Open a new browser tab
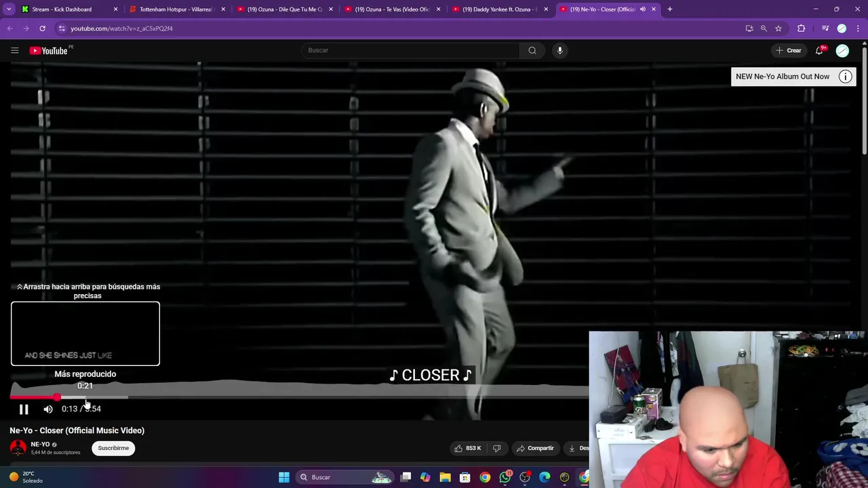Image resolution: width=868 pixels, height=488 pixels. coord(669,9)
